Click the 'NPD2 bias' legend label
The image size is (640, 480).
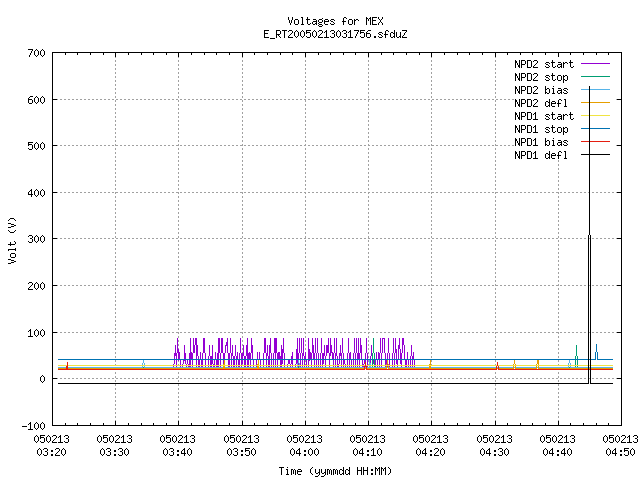(541, 90)
